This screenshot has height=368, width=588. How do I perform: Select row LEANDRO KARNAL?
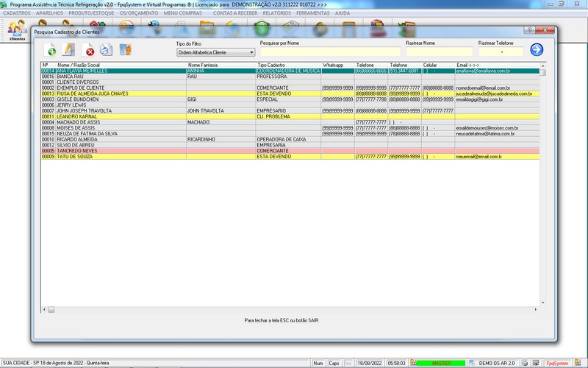point(290,116)
